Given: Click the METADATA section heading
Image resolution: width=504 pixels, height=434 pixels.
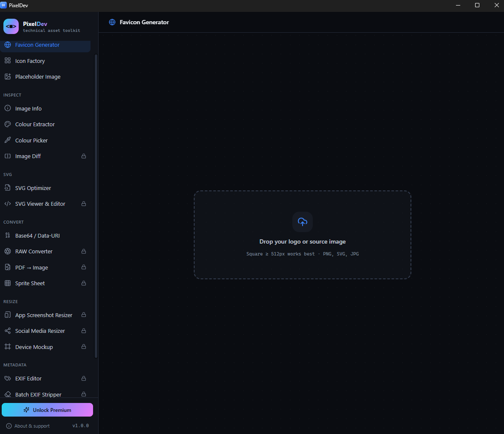Looking at the screenshot, I should tap(15, 365).
